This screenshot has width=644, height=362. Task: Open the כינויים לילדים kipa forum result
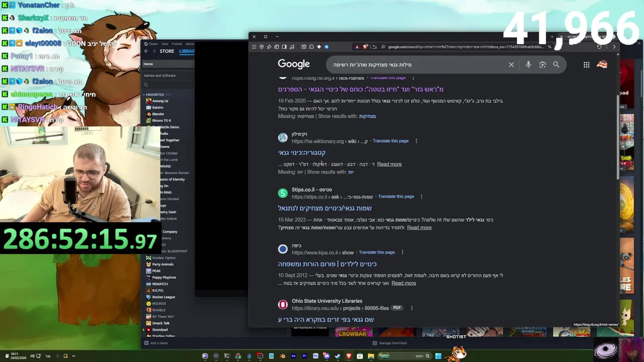328,264
